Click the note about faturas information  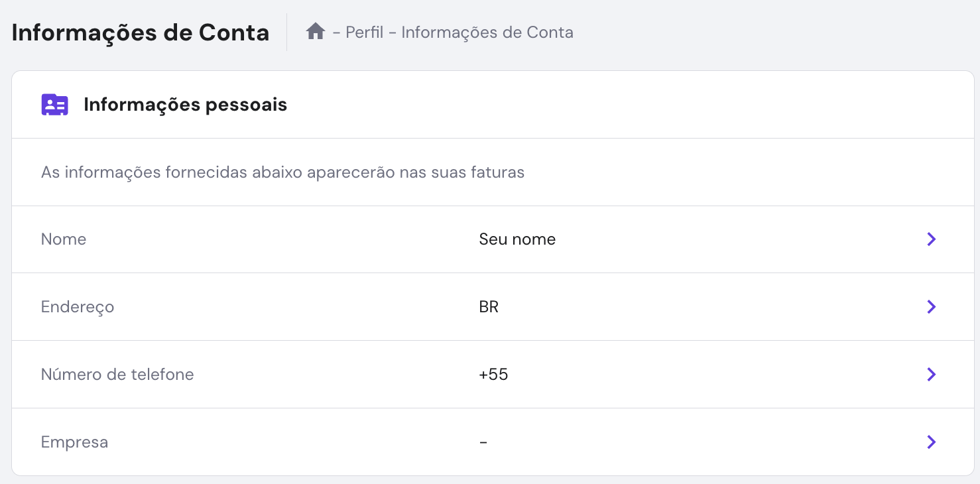(282, 172)
